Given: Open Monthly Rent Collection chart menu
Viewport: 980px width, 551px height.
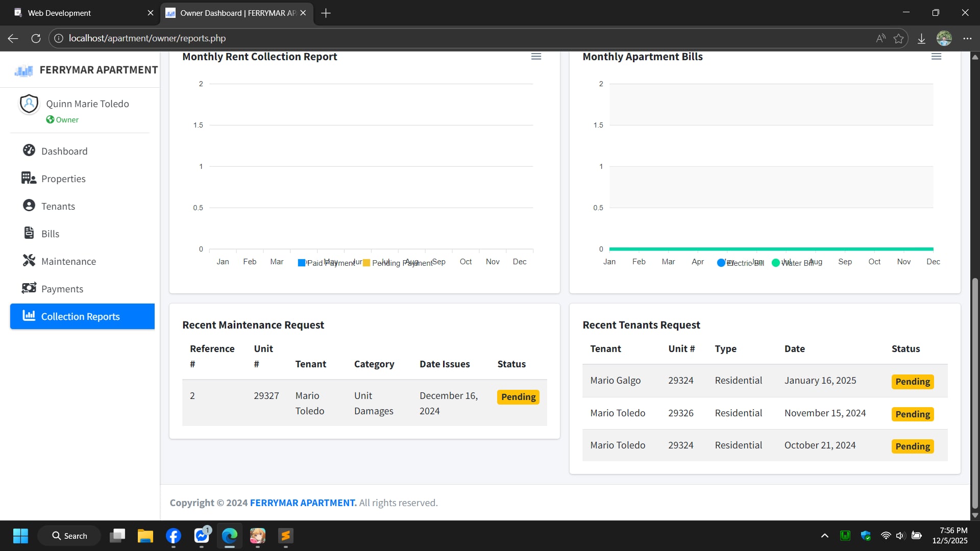Looking at the screenshot, I should [536, 57].
